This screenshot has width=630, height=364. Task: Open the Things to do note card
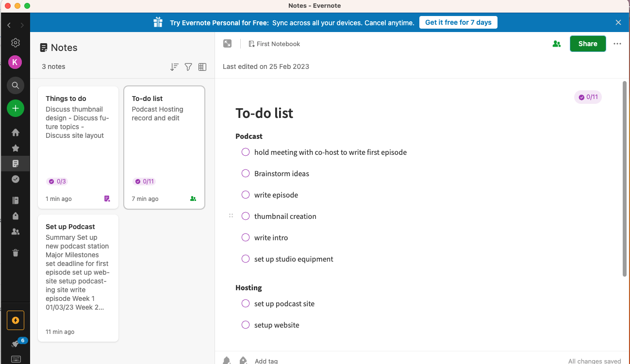[78, 148]
